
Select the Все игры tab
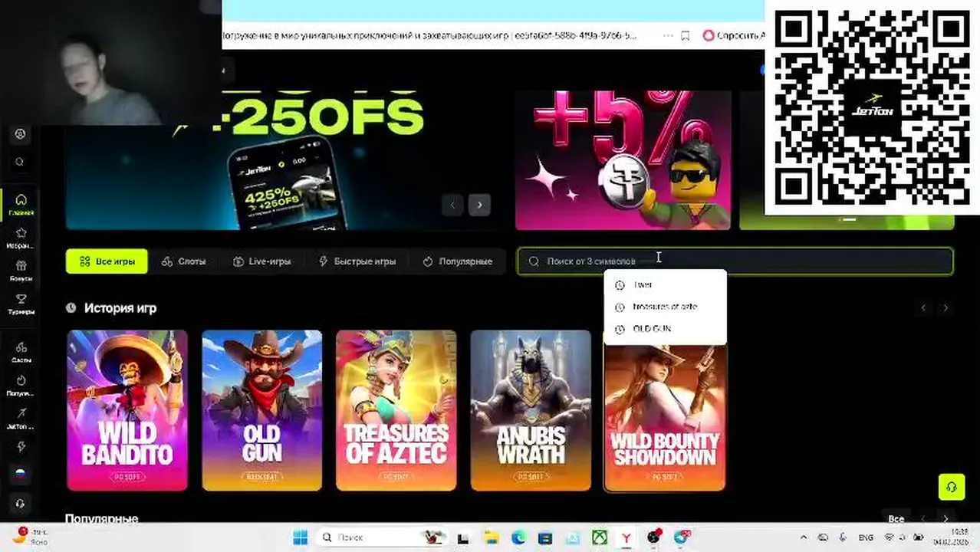pos(107,261)
